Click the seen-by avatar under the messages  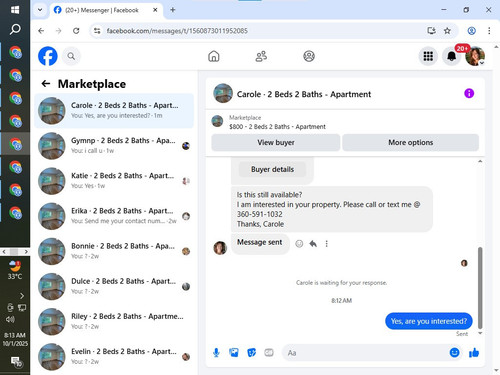[464, 263]
